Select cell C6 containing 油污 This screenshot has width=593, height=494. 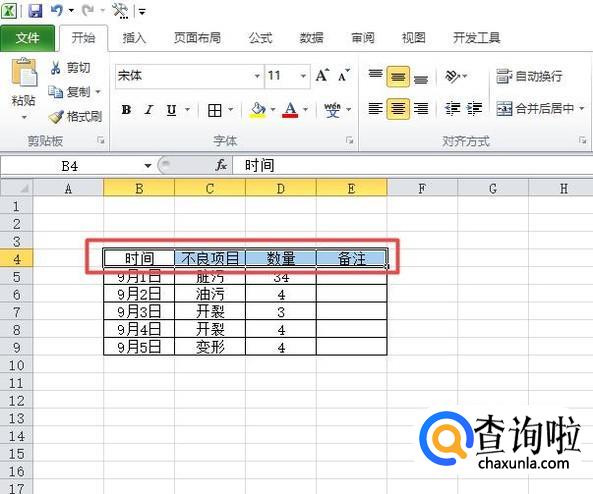[x=210, y=294]
